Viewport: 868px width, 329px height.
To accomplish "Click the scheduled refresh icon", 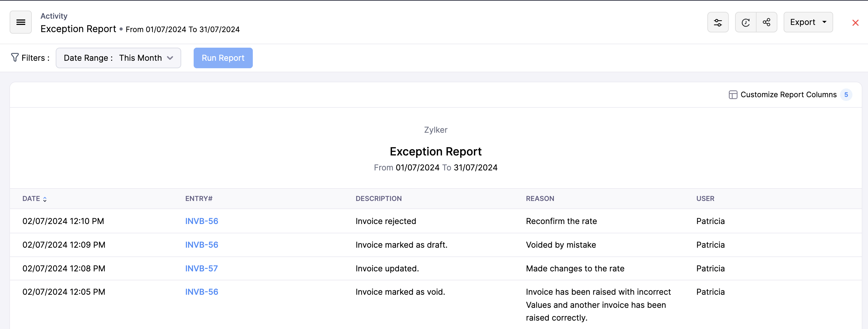I will click(745, 22).
